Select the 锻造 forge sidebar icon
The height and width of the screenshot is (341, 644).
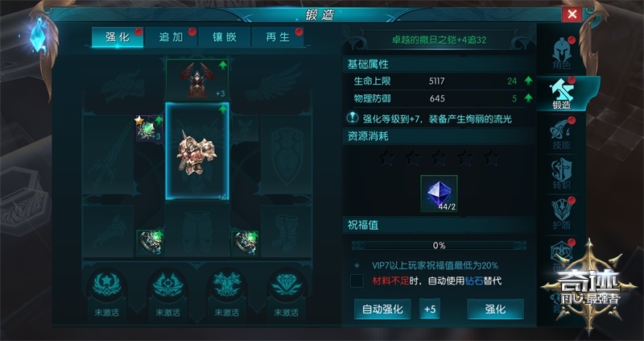[x=562, y=94]
